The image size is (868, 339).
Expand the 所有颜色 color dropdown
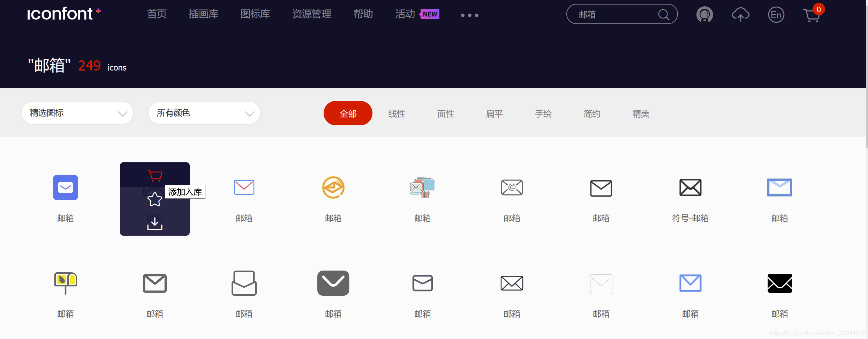204,113
